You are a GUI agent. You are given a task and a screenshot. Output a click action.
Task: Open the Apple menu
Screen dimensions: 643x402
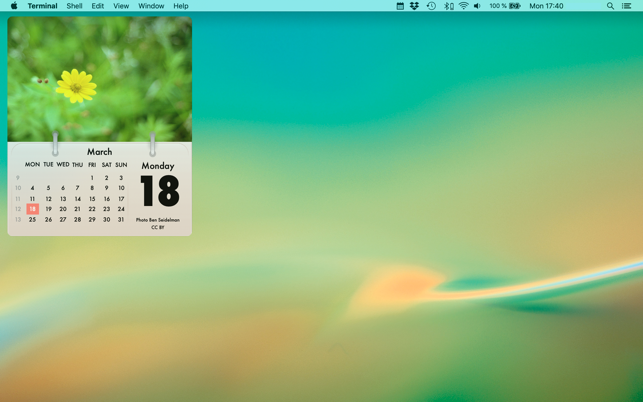[x=14, y=6]
